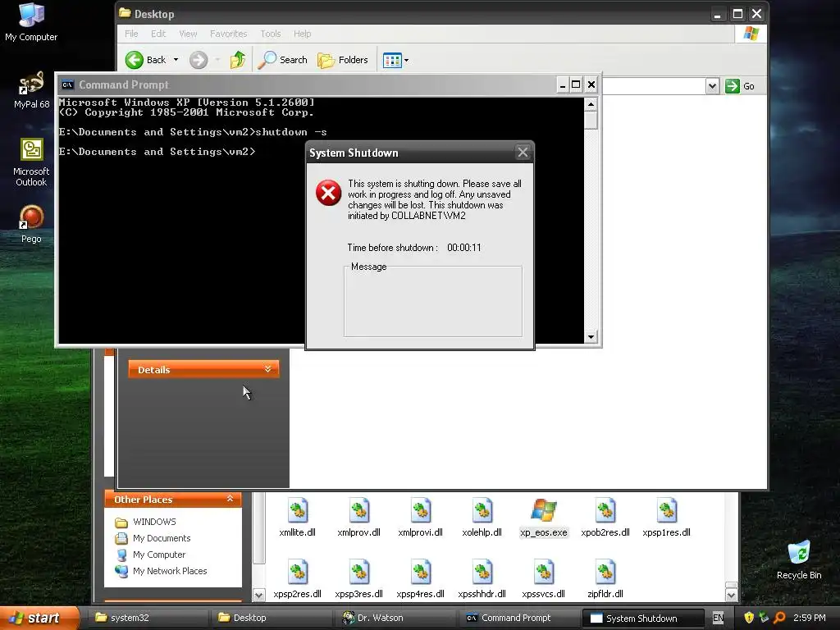This screenshot has width=840, height=630.
Task: Select xpsp3res.dll file
Action: (x=359, y=579)
